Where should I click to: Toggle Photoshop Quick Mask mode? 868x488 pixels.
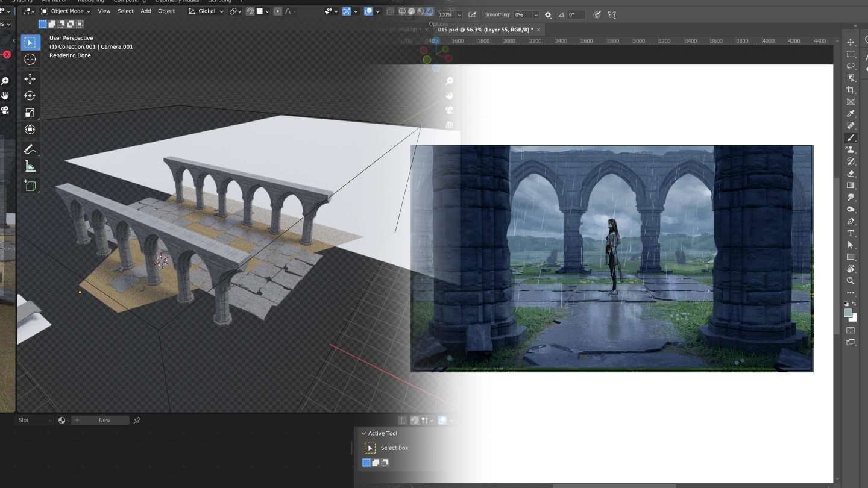851,330
